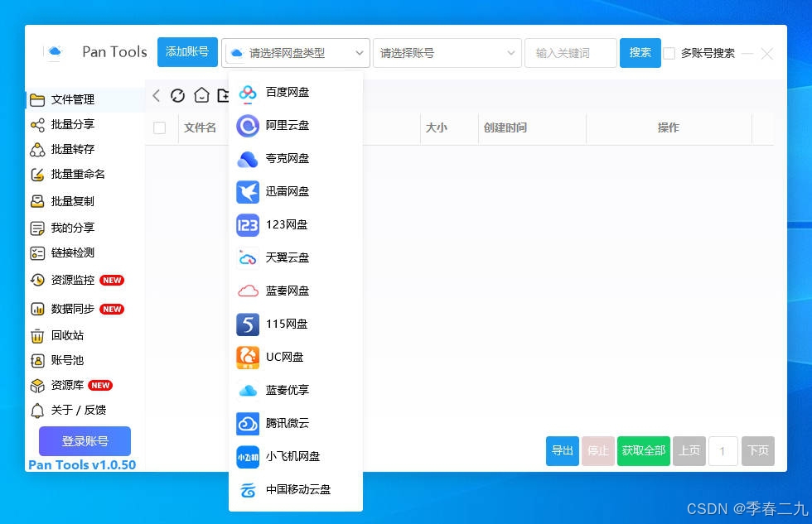Screen dimensions: 812x524
Task: Enable the 多账号搜索 checkbox
Action: [x=669, y=53]
